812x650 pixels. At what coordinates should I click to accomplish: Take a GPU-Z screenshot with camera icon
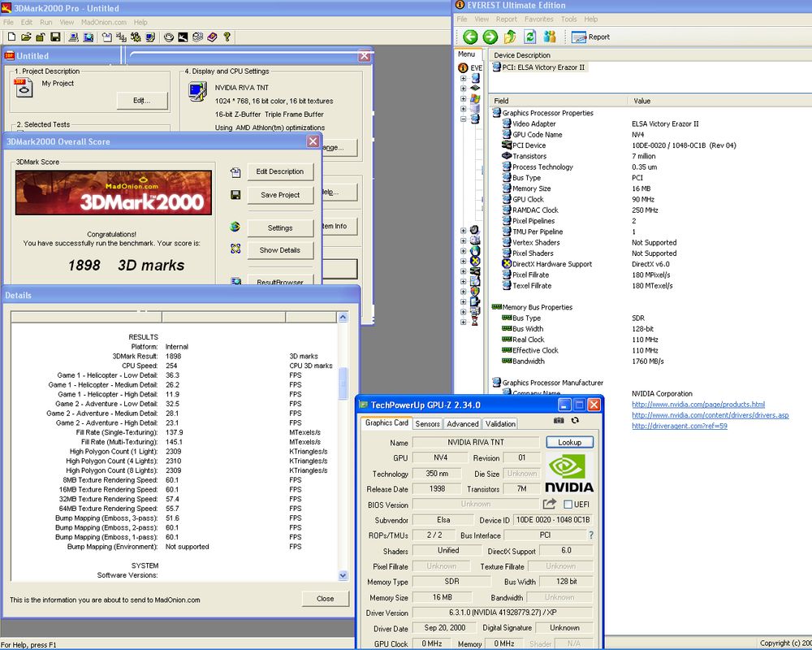click(559, 420)
